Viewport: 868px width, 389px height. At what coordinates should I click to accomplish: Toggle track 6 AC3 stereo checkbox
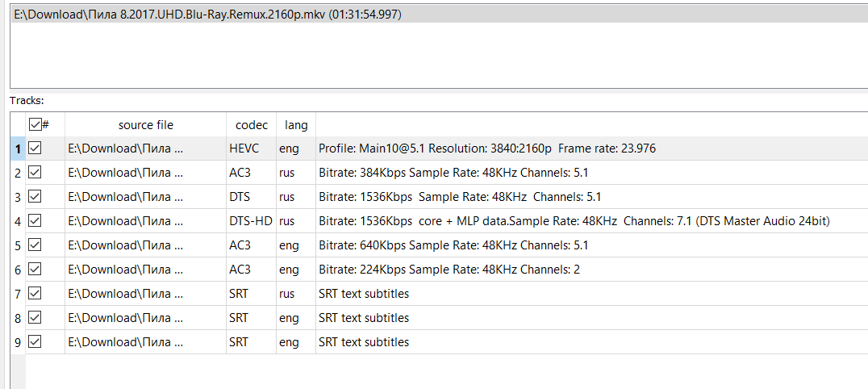(x=35, y=270)
